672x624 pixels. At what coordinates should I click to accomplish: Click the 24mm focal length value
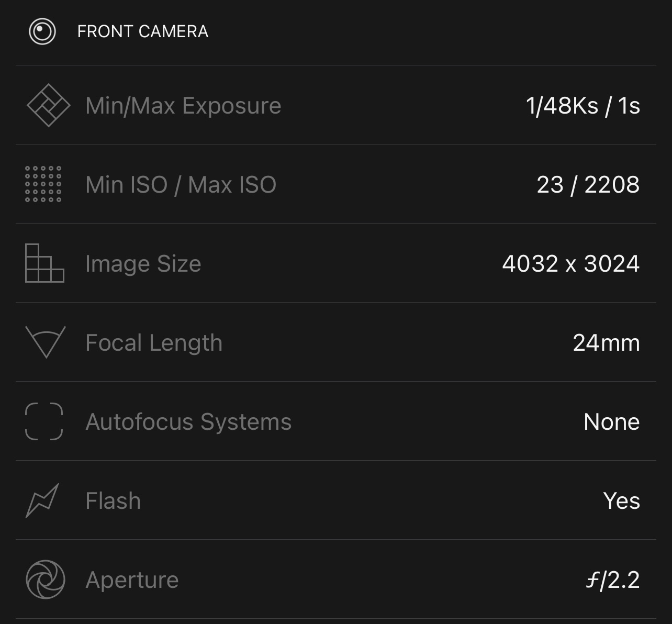click(607, 343)
